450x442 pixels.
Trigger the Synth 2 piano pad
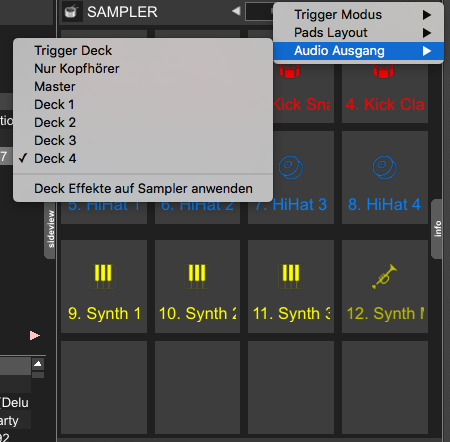197,286
